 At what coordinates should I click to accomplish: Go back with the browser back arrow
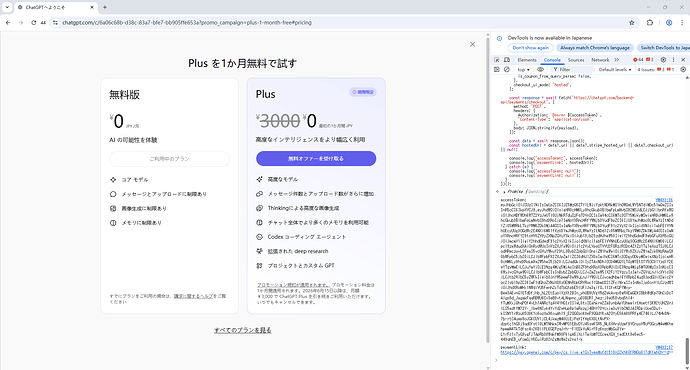click(8, 22)
